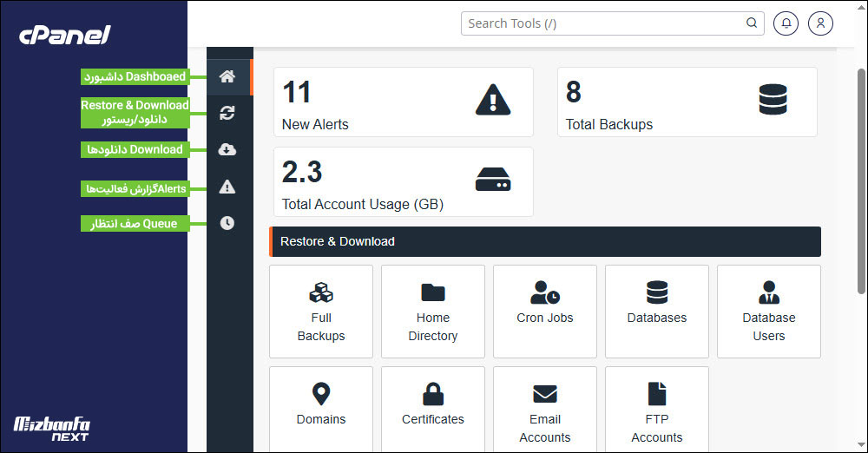Open the Databases restore tile

click(x=657, y=312)
